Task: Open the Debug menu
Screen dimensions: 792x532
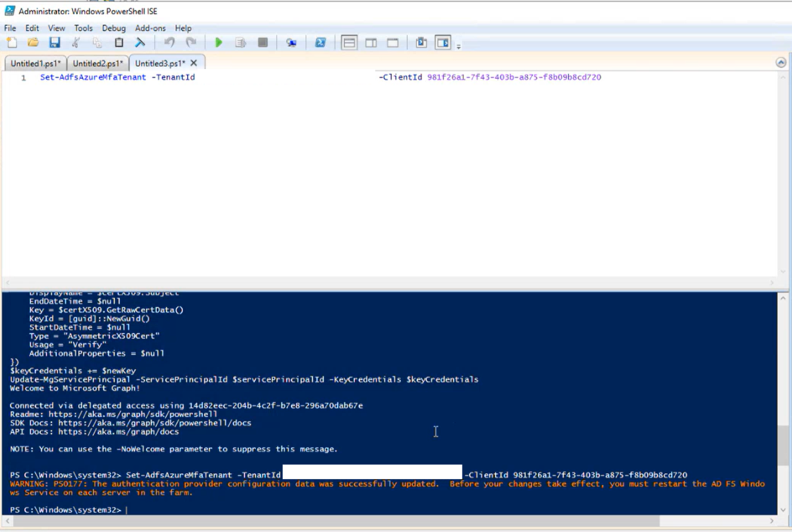Action: tap(113, 28)
